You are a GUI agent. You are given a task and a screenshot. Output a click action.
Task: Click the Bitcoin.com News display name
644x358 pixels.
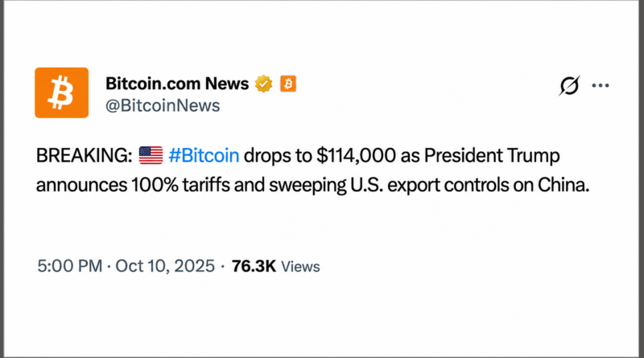coord(177,84)
